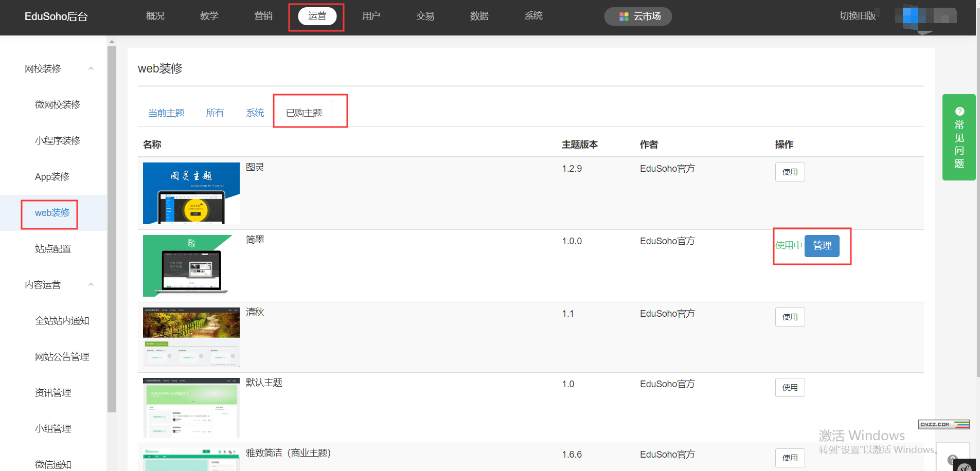This screenshot has height=471, width=980.
Task: Switch to the 所有 themes tab
Action: (x=215, y=113)
